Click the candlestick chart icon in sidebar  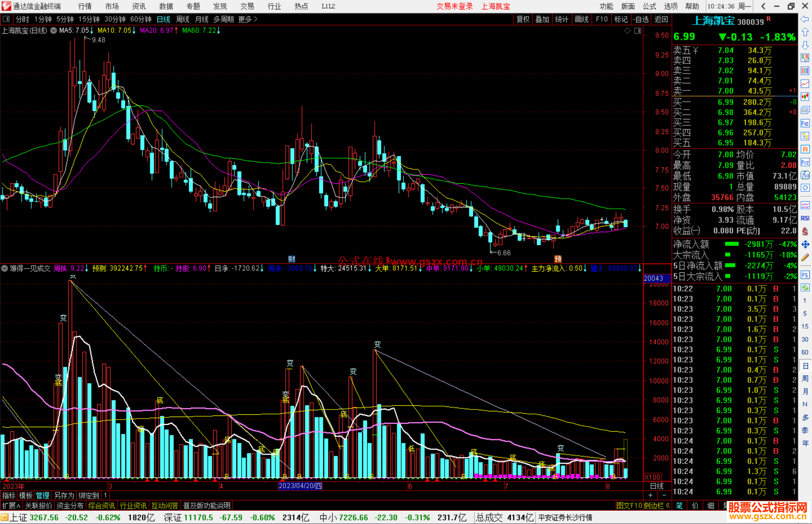pyautogui.click(x=805, y=97)
